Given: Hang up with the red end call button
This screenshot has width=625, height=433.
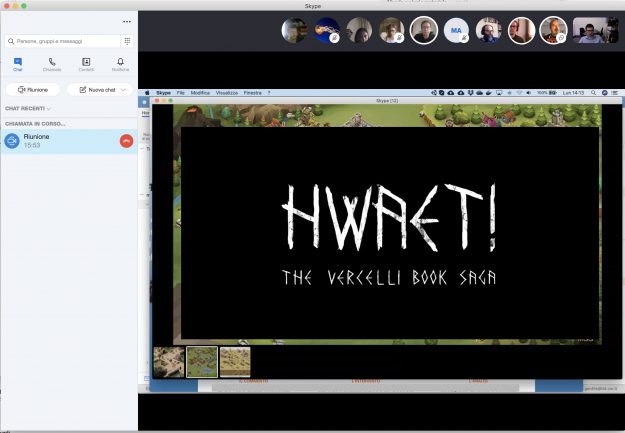Looking at the screenshot, I should coord(126,141).
